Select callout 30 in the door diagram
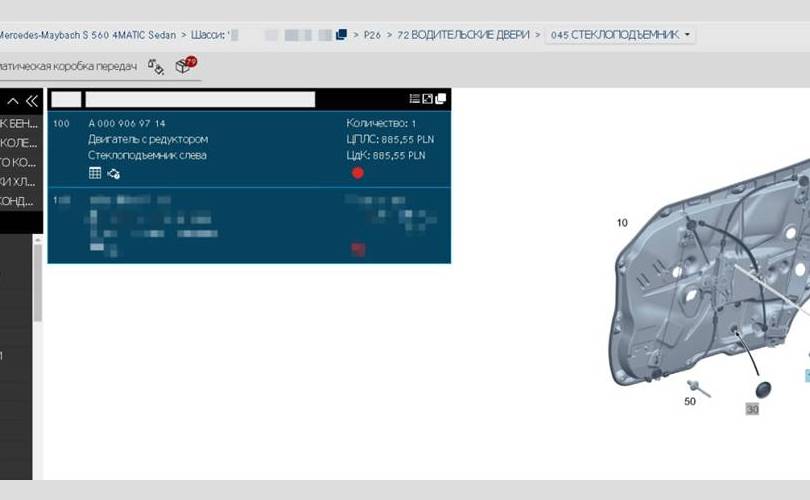810x500 pixels. tap(752, 409)
